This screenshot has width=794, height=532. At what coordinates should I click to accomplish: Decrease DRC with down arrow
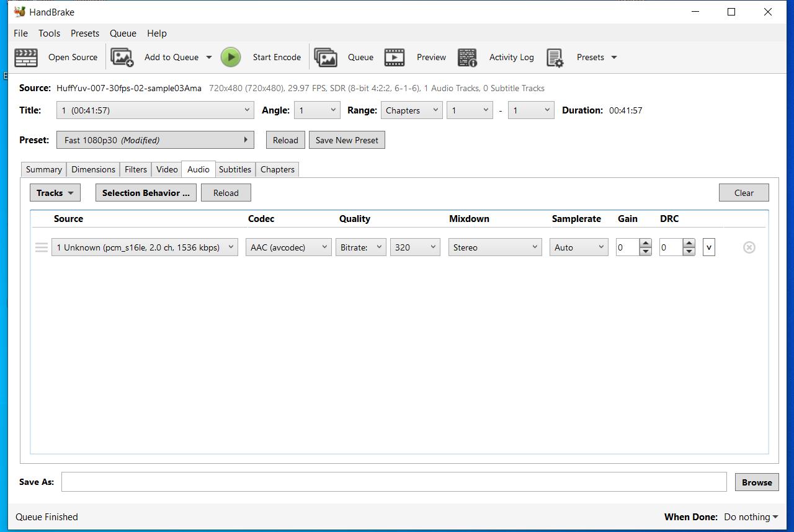pos(689,252)
